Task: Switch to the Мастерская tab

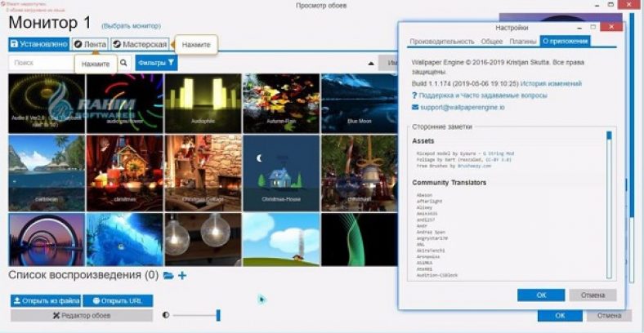Action: [x=140, y=44]
